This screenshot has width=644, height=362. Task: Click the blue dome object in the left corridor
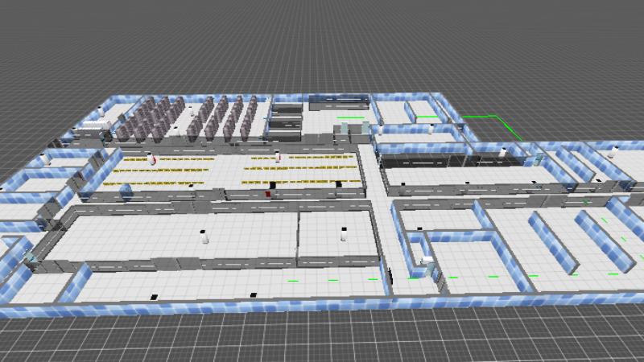(125, 191)
